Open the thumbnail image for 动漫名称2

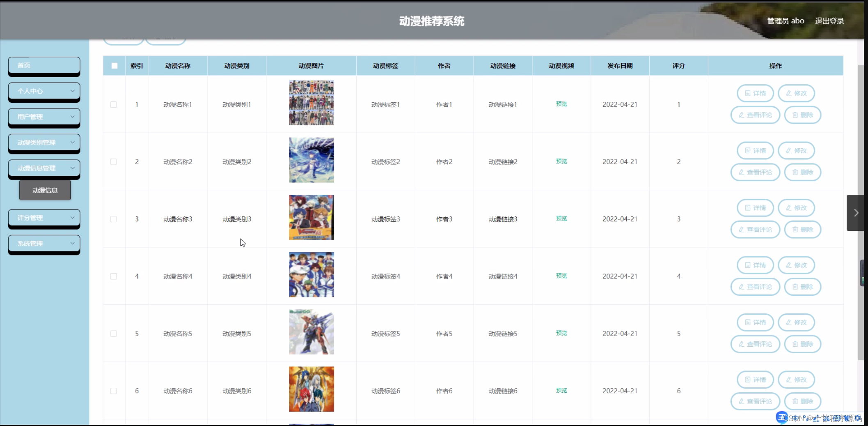(x=311, y=160)
